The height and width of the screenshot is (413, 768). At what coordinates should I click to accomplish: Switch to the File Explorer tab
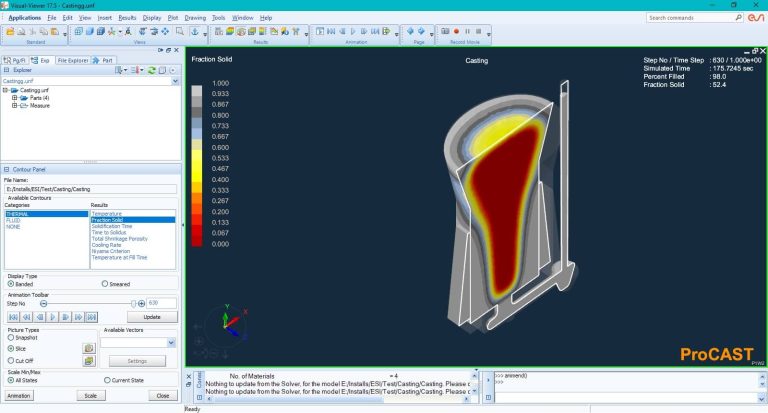pyautogui.click(x=72, y=60)
